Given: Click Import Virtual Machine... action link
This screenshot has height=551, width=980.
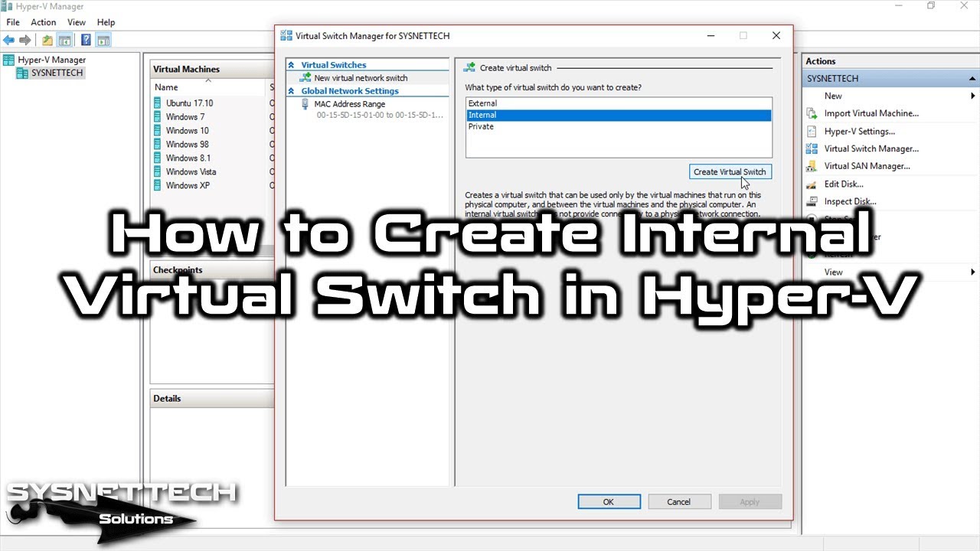Looking at the screenshot, I should click(x=871, y=113).
